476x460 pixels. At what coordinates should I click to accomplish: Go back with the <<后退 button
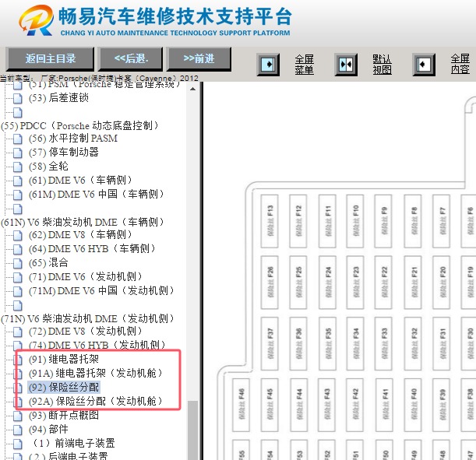coord(131,58)
